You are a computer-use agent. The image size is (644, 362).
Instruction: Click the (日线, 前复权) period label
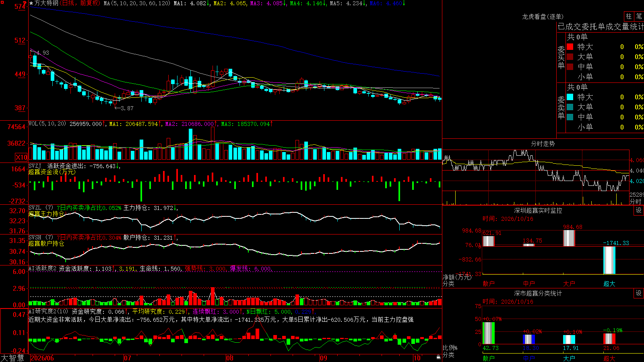tap(80, 3)
